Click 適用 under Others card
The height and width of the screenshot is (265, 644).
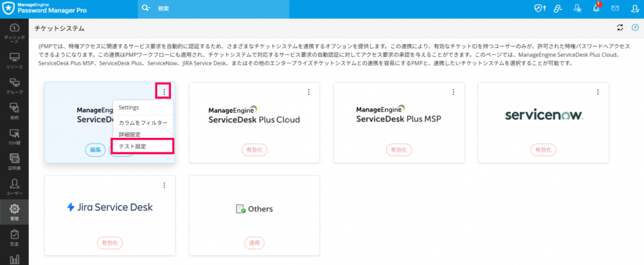point(254,243)
